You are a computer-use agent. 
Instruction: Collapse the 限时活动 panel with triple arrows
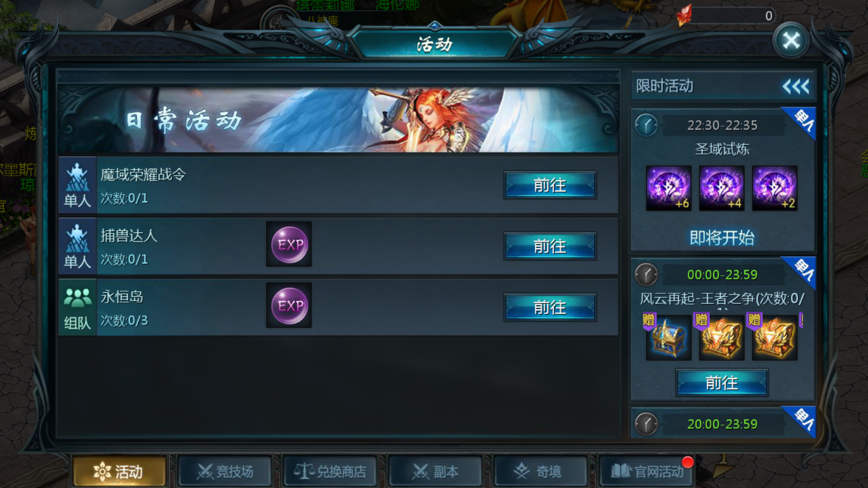(796, 87)
